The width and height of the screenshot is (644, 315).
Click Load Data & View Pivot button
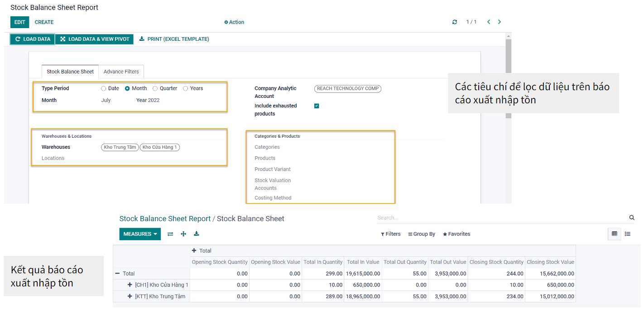click(x=95, y=39)
